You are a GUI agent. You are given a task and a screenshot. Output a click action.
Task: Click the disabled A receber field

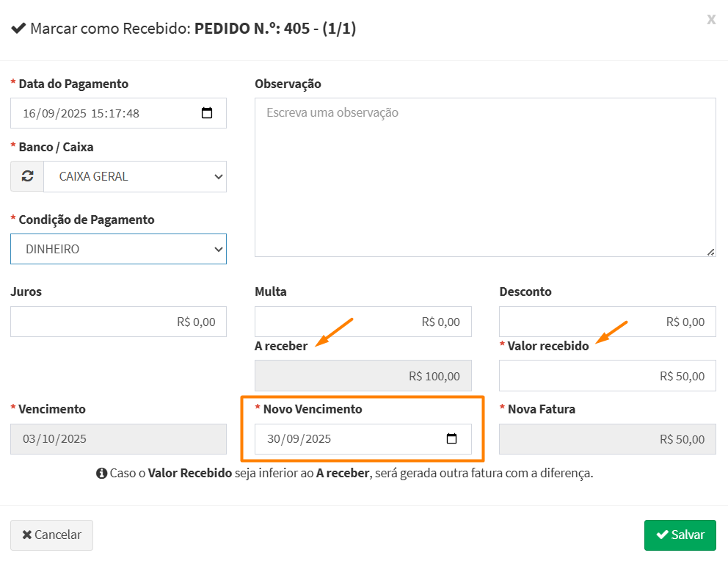[363, 376]
